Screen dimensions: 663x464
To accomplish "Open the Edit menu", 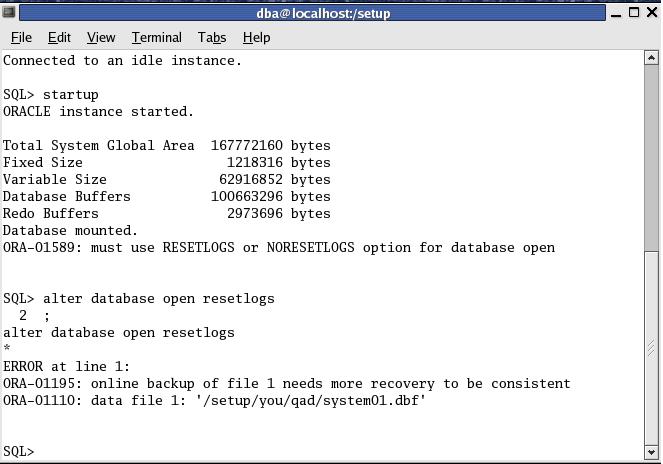I will [x=59, y=37].
